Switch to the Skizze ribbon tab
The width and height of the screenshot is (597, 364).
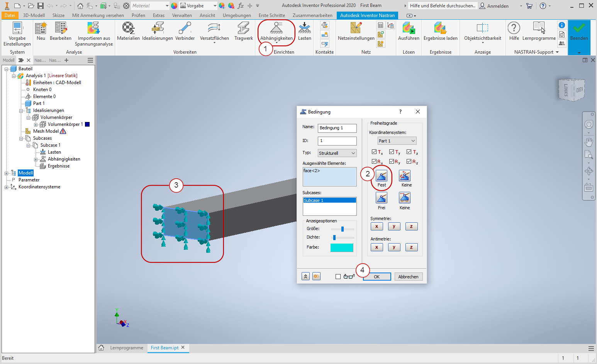[58, 15]
